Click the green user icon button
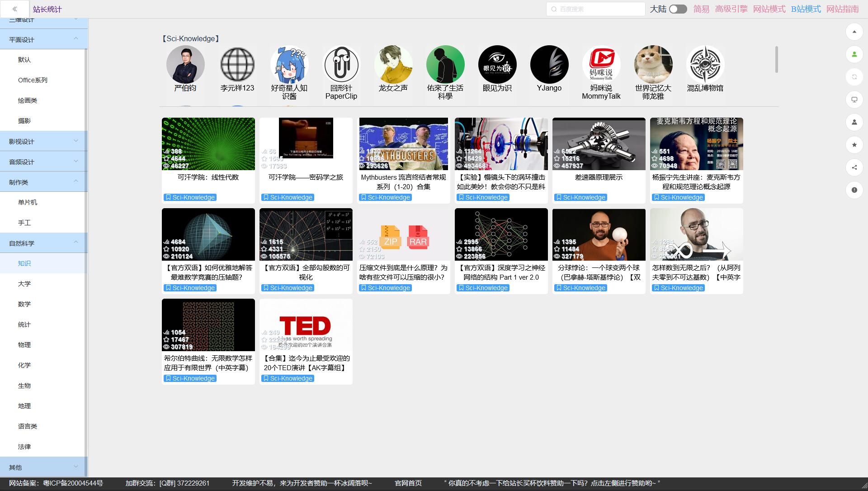 coord(854,54)
